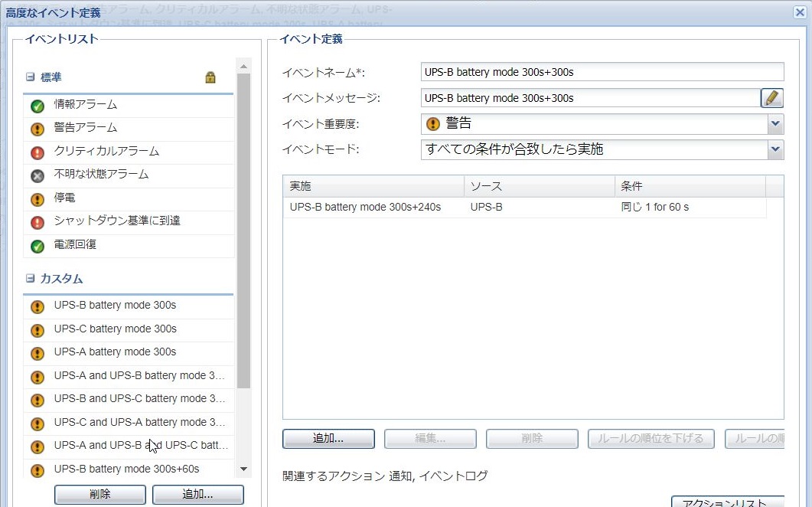812x507 pixels.
Task: Click the lock icon in 標準 header
Action: click(210, 77)
